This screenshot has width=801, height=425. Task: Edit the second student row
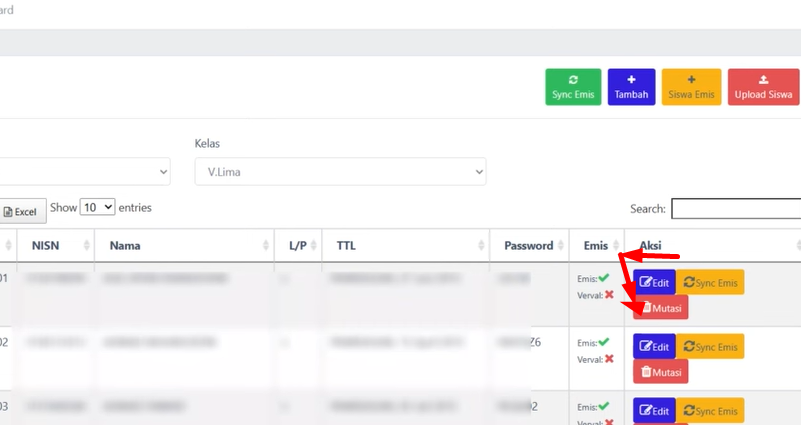(654, 347)
